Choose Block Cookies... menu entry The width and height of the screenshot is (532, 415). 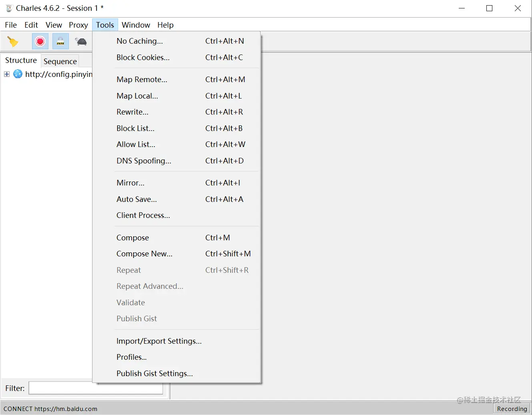pos(177,57)
